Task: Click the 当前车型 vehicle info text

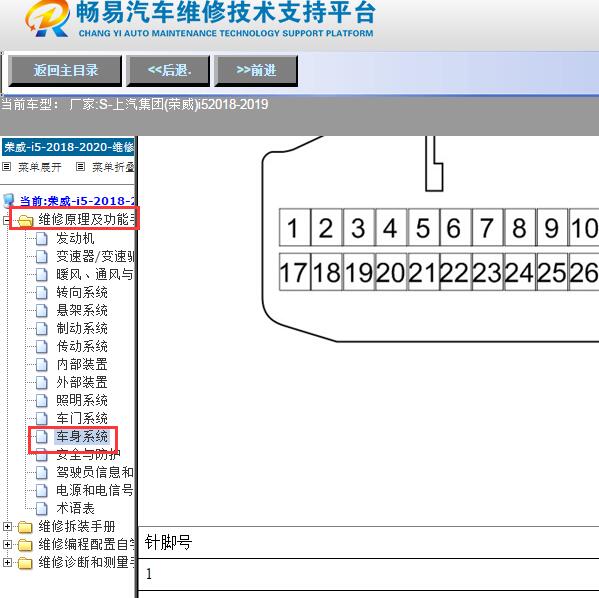Action: 134,104
